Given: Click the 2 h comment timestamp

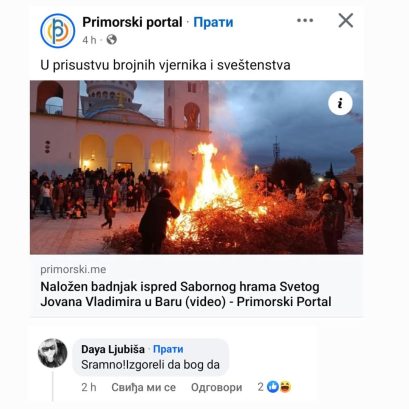Looking at the screenshot, I should tap(89, 387).
